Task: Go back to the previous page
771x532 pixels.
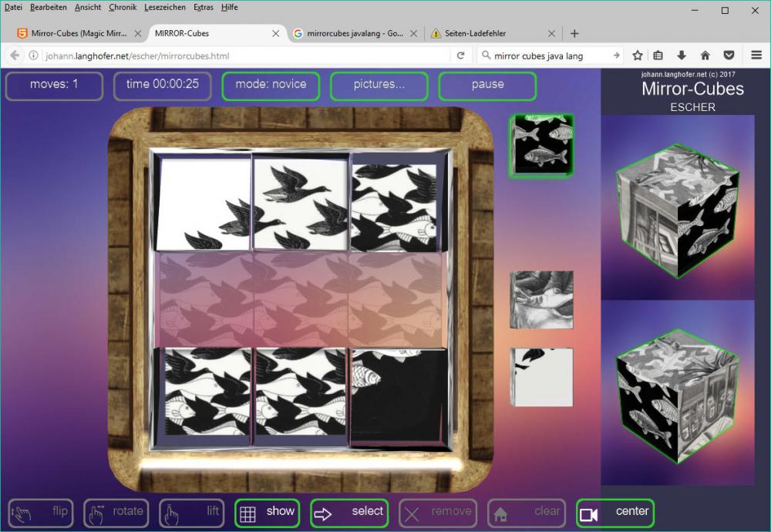Action: pyautogui.click(x=14, y=56)
